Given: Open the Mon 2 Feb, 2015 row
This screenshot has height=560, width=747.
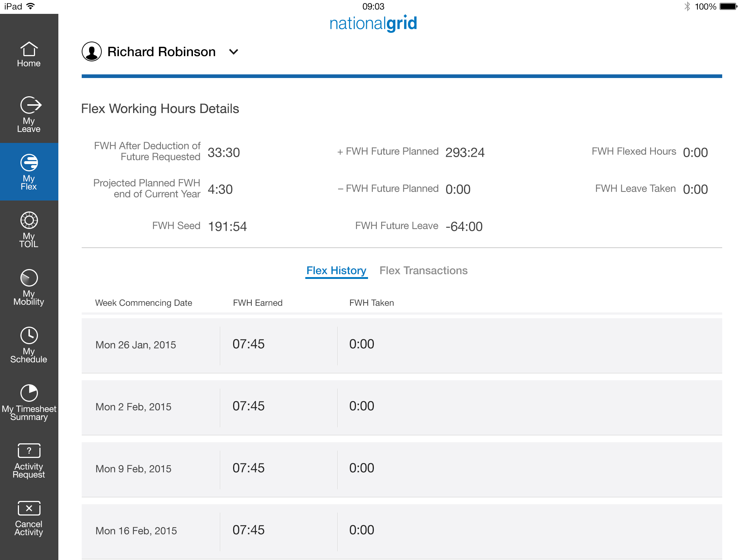Looking at the screenshot, I should (x=401, y=407).
